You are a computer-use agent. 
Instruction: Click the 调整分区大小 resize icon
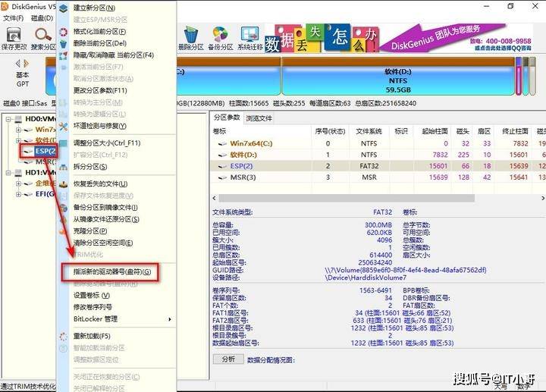click(64, 143)
